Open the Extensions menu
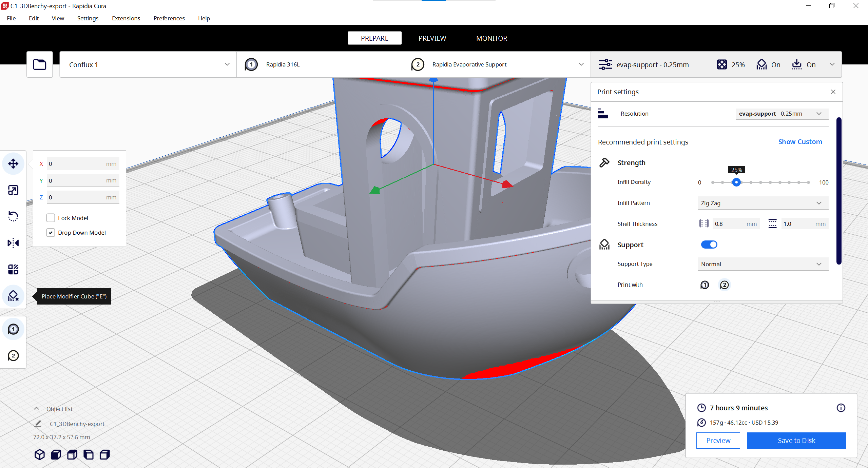 pyautogui.click(x=126, y=18)
